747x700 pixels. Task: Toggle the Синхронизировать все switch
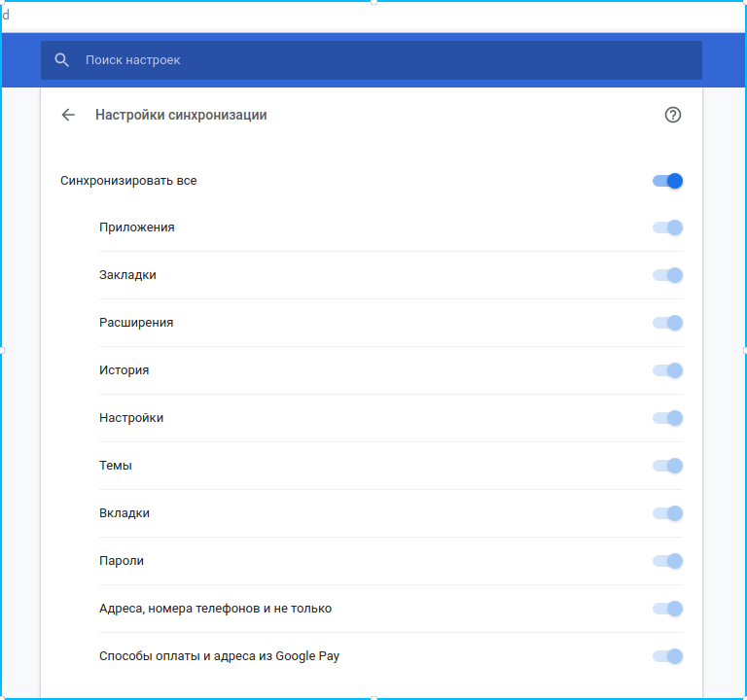click(x=667, y=181)
